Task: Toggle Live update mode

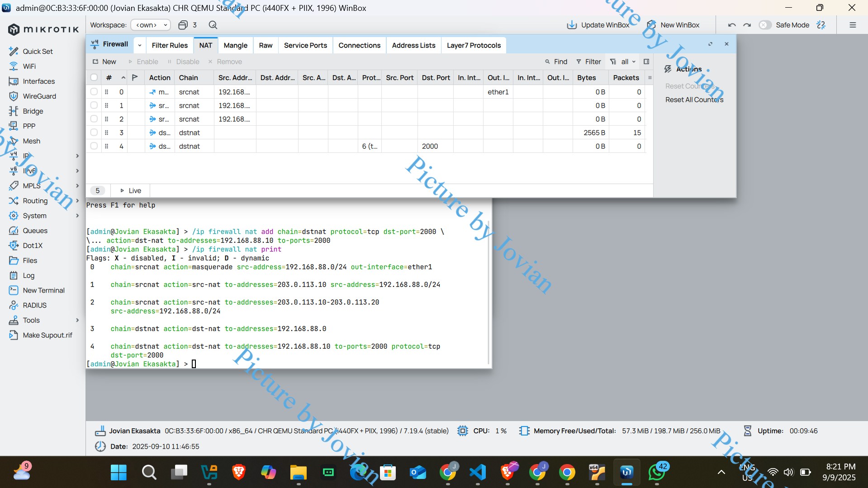Action: pos(131,191)
